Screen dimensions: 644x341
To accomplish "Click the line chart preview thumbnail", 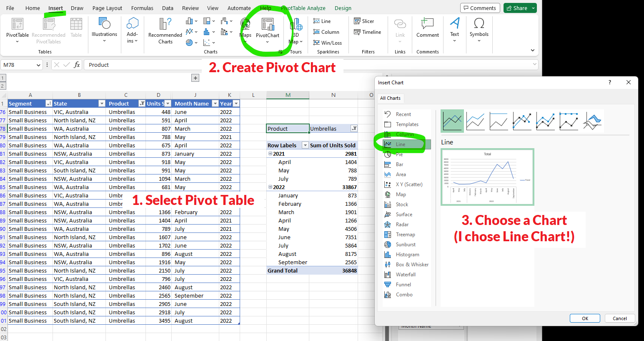I will pos(487,177).
